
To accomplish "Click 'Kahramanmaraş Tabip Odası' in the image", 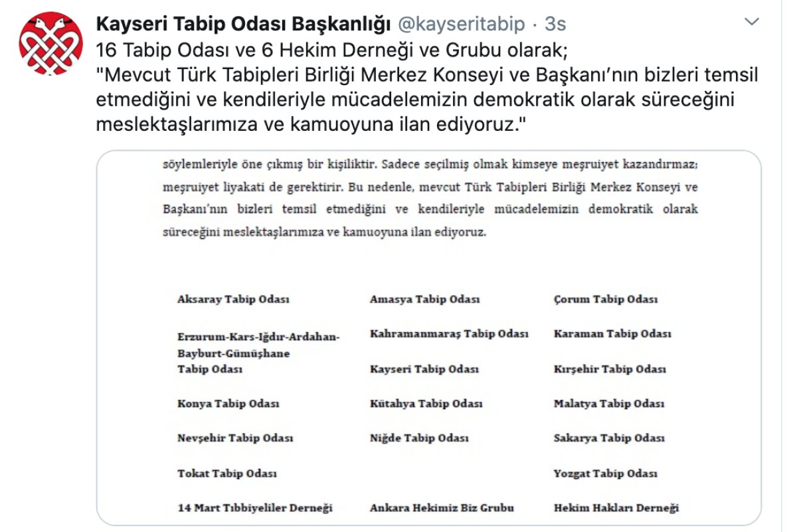I will (450, 333).
